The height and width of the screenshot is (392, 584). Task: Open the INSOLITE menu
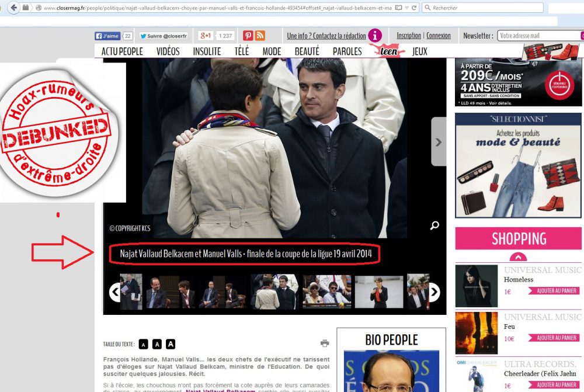[207, 51]
